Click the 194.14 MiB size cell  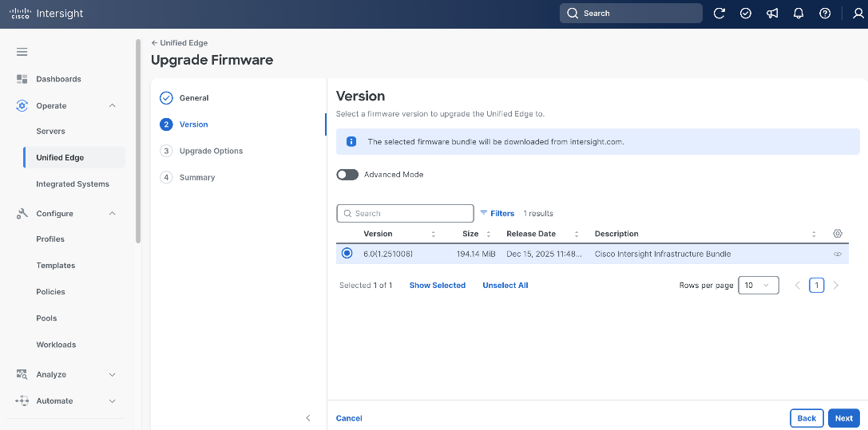(476, 254)
